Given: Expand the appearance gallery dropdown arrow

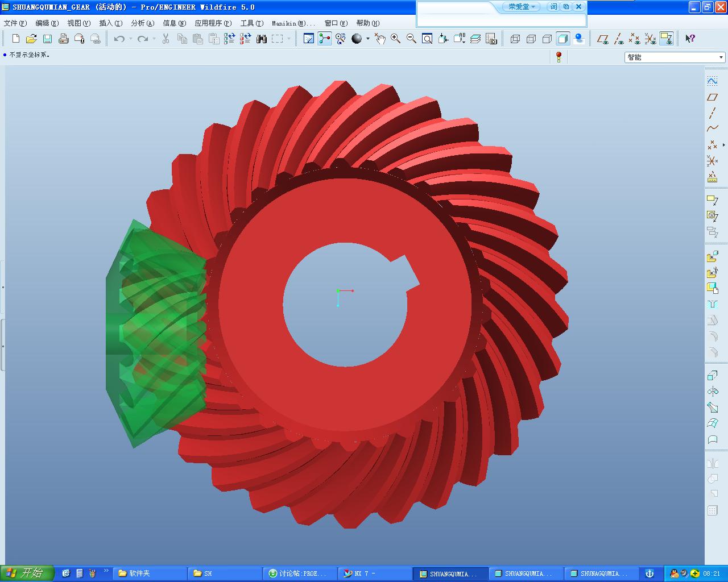Looking at the screenshot, I should [x=368, y=39].
